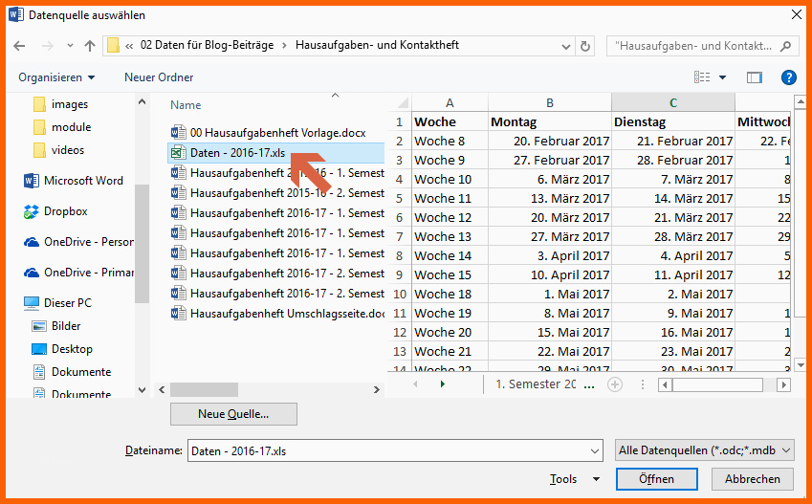Image resolution: width=812 pixels, height=504 pixels.
Task: Toggle the preview pane icon
Action: pyautogui.click(x=755, y=77)
